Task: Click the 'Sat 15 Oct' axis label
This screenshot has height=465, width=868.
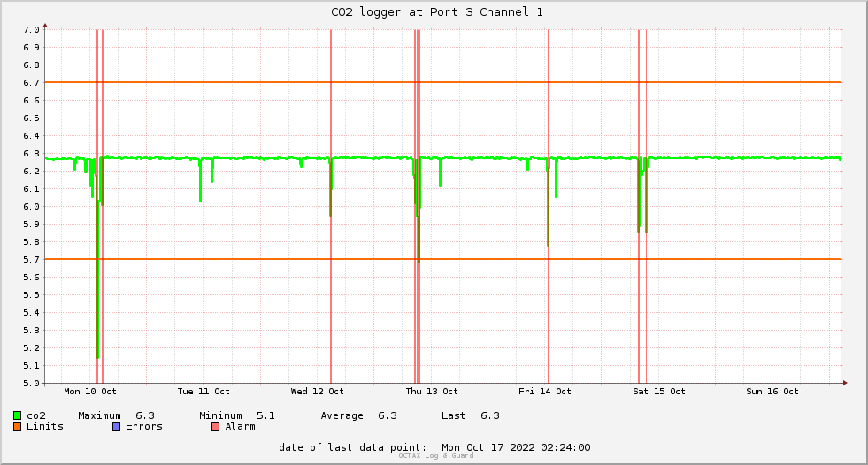Action: [659, 392]
